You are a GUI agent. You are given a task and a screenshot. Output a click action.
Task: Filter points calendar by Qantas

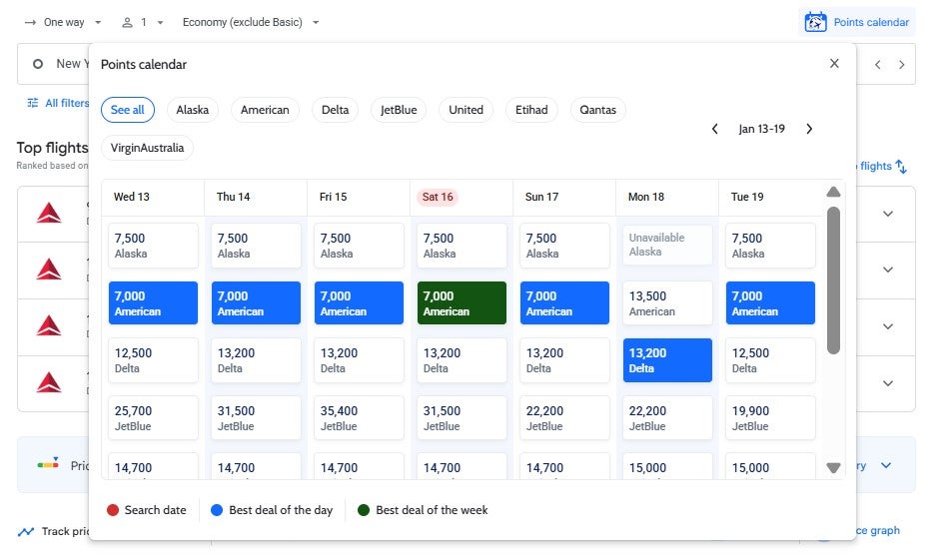pos(597,110)
